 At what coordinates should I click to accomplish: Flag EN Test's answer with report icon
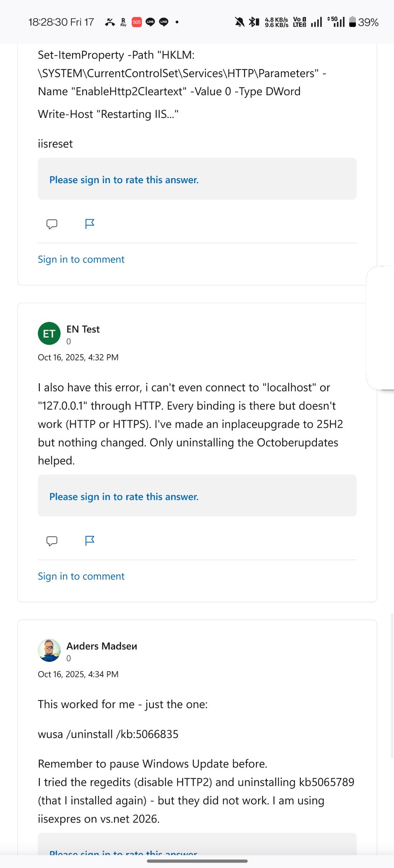coord(89,541)
